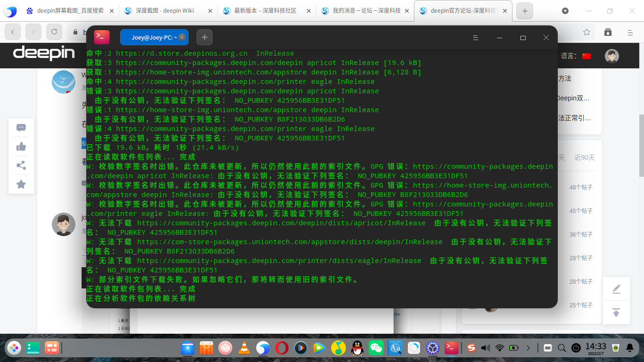Viewport: 644px width, 362px height.
Task: Toggle Wi-Fi from the system tray
Action: point(500,348)
